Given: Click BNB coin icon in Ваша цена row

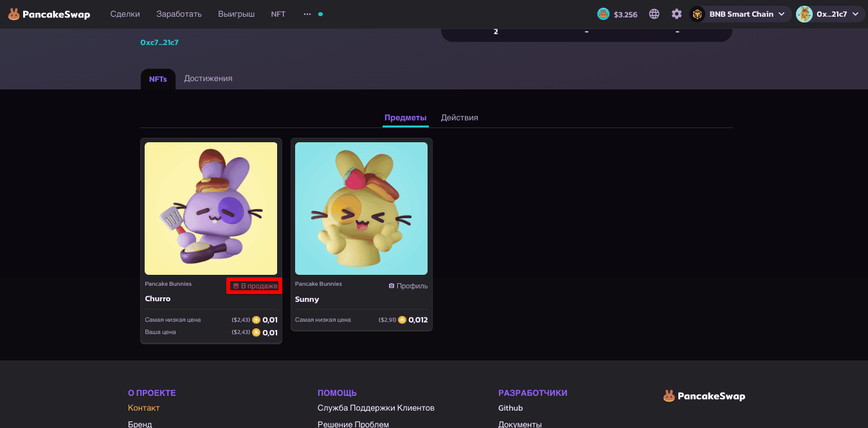Looking at the screenshot, I should point(256,333).
